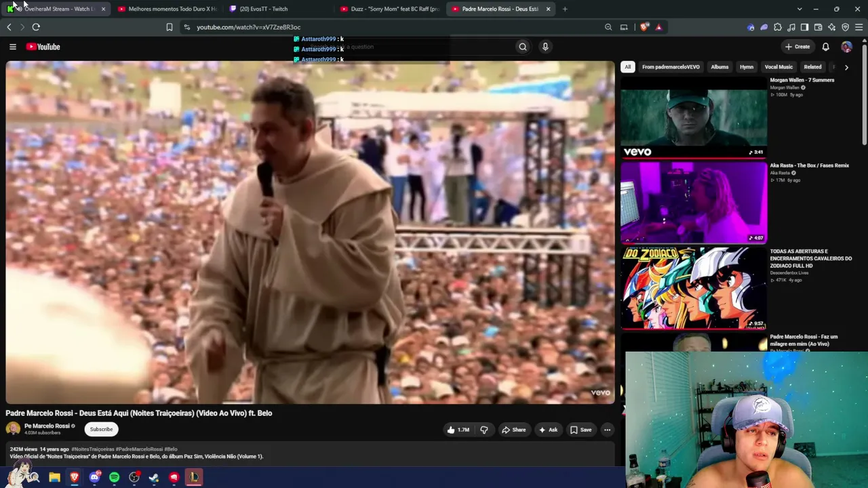
Task: Select the Hymn filter chip
Action: coord(747,67)
